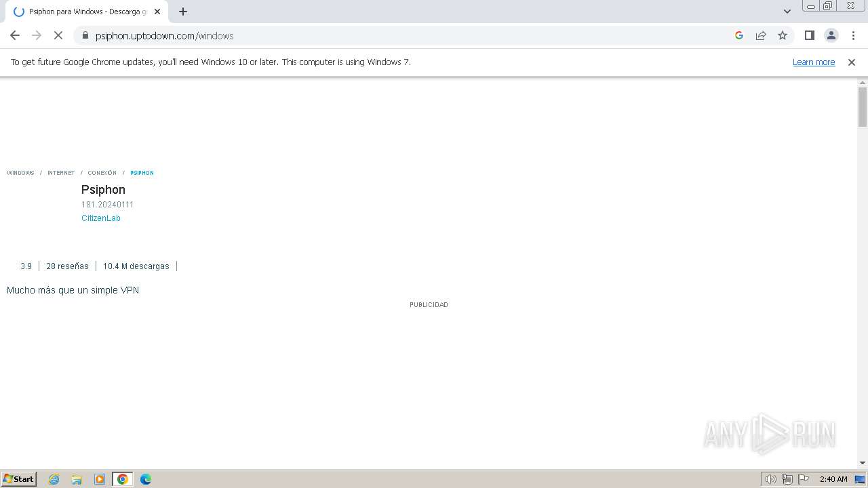
Task: Open the CitizenLab developer link
Action: (x=101, y=218)
